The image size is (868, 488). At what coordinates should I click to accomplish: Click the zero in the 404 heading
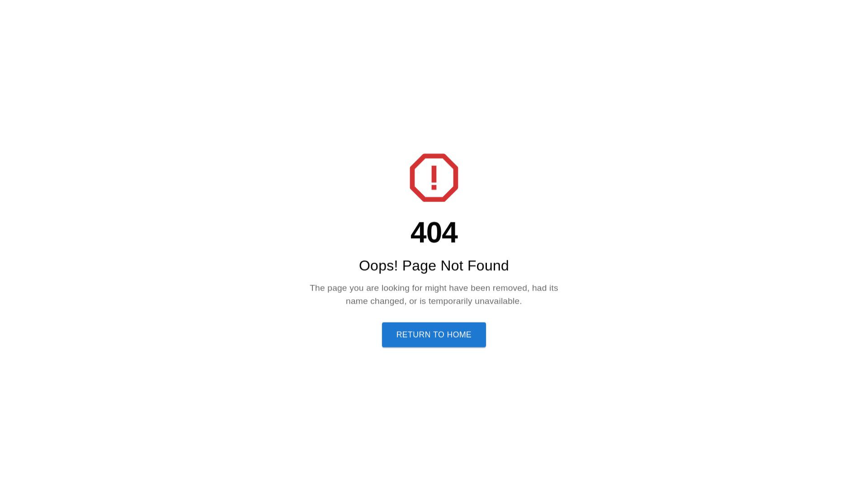(x=434, y=233)
